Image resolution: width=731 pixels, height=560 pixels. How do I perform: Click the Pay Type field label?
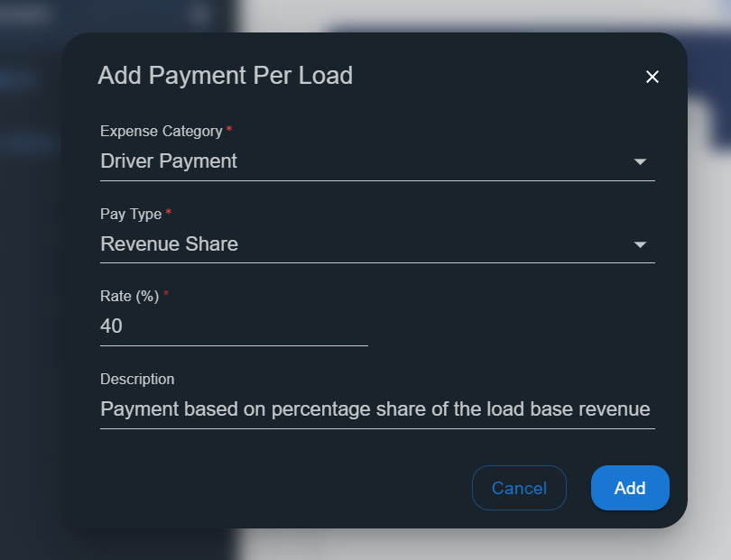click(x=131, y=214)
